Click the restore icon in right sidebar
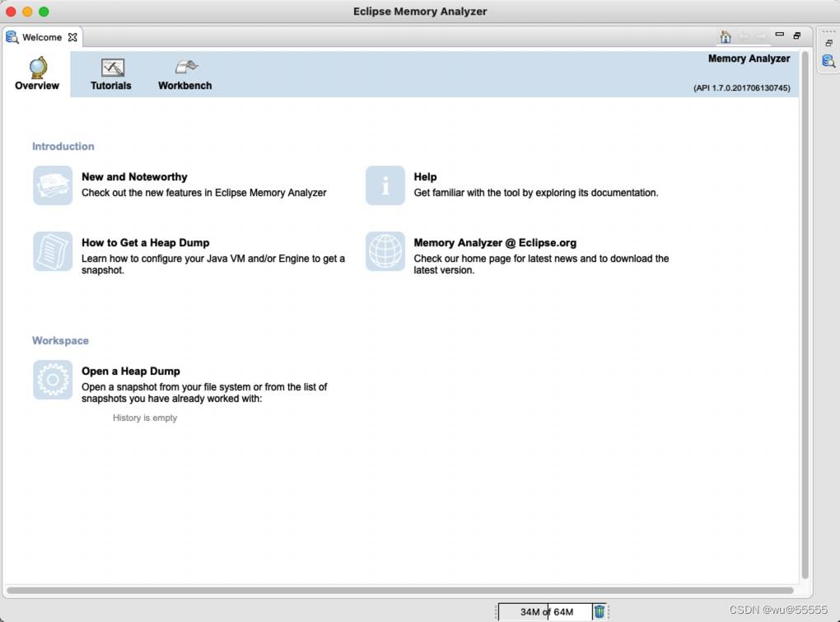Viewport: 840px width, 622px height. click(828, 43)
